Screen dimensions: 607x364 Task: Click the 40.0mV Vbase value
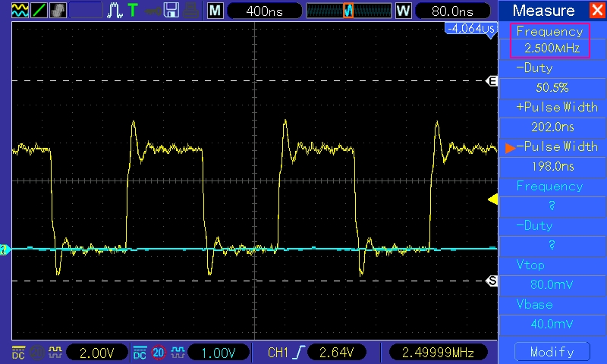pyautogui.click(x=552, y=324)
